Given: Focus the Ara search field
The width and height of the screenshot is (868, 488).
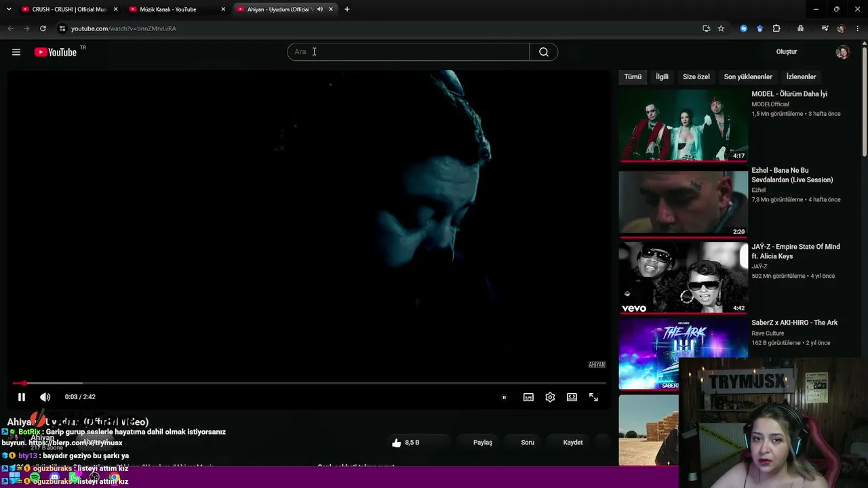Looking at the screenshot, I should 408,52.
